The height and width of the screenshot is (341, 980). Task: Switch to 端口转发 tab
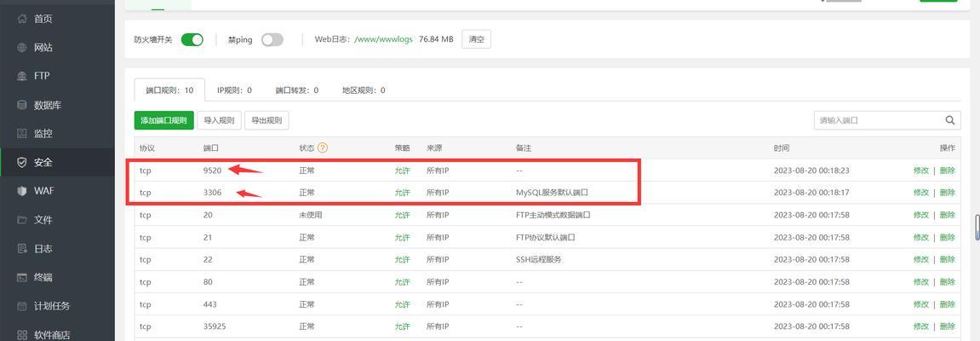[297, 90]
